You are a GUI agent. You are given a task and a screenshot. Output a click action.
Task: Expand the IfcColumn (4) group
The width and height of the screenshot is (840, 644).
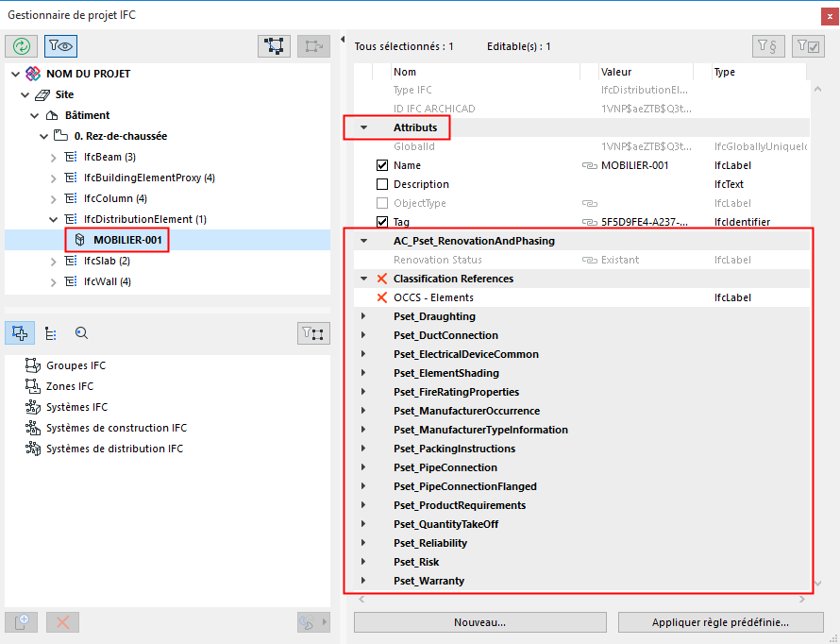coord(54,199)
